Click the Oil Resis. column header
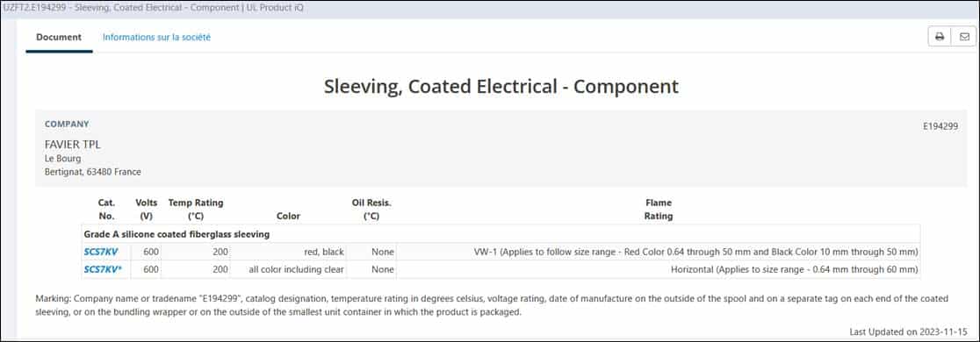The image size is (980, 342). pyautogui.click(x=371, y=210)
